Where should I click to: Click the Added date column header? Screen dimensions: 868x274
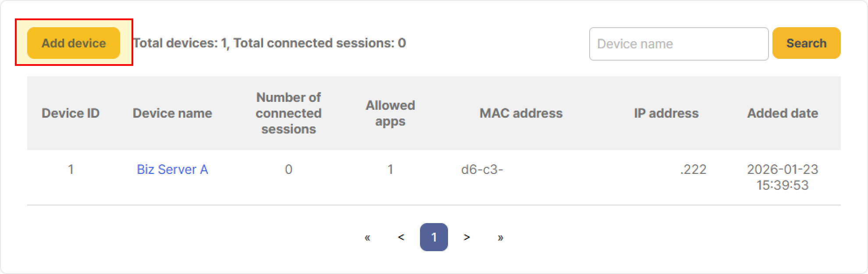(783, 113)
